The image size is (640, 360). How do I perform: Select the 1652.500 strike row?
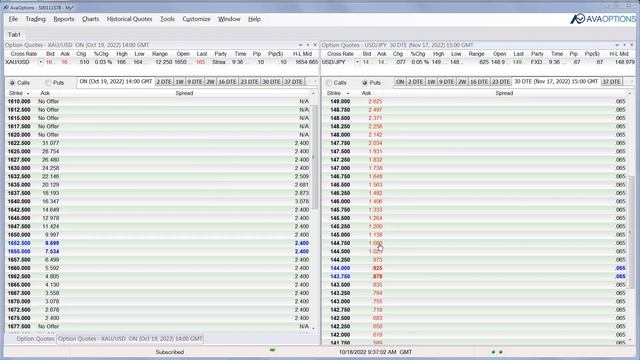(158, 243)
